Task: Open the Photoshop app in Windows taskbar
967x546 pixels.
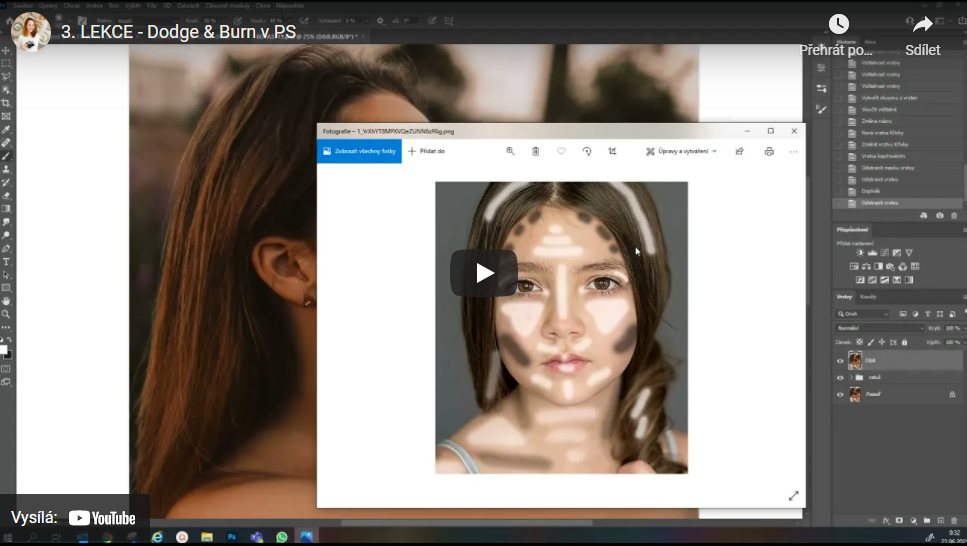Action: click(232, 537)
